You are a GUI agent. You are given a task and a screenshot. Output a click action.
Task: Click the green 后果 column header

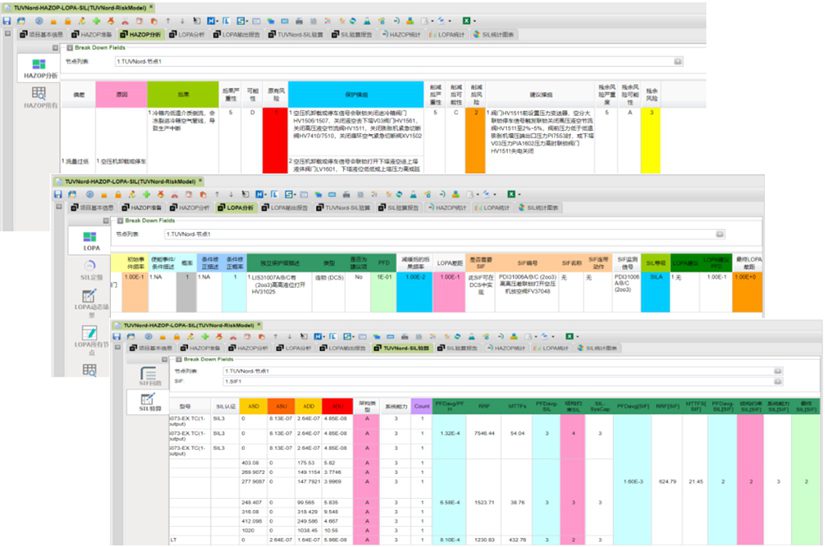click(x=182, y=95)
